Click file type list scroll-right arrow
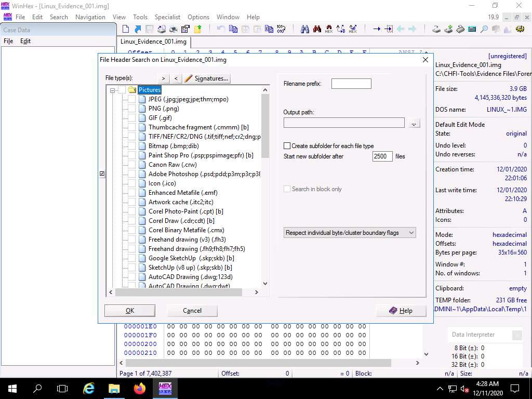Image resolution: width=532 pixels, height=399 pixels. click(257, 292)
